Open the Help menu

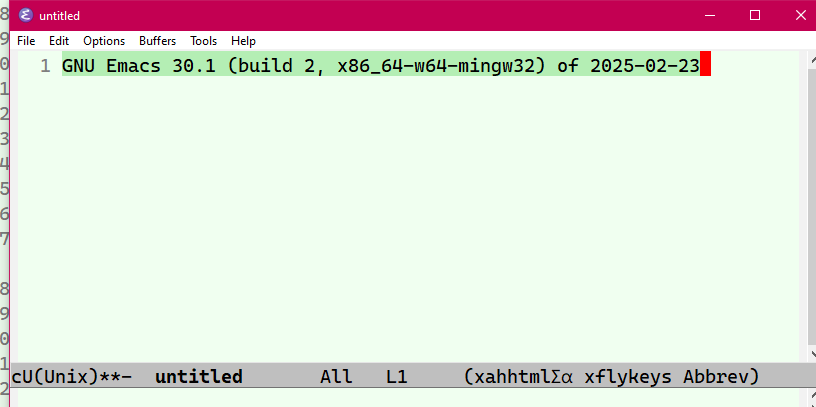(x=243, y=41)
